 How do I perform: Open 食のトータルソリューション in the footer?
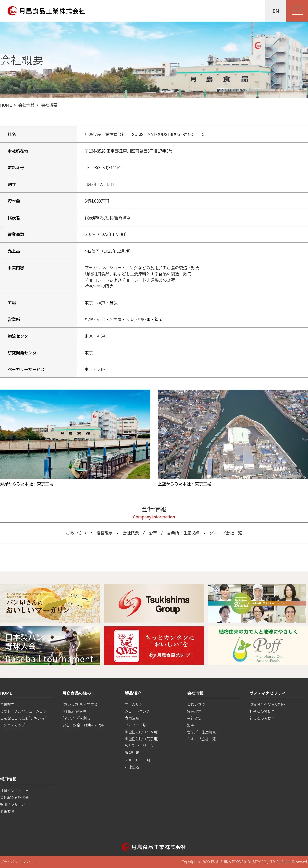[23, 711]
